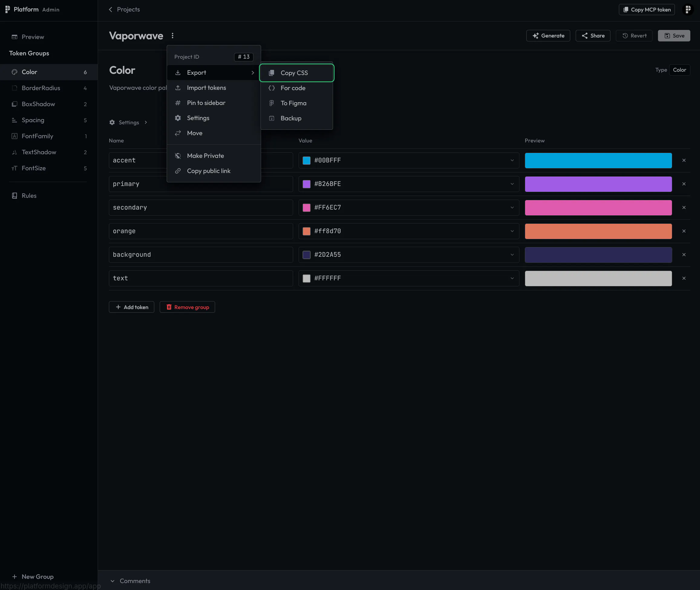The image size is (700, 590).
Task: Click the background name input field
Action: pyautogui.click(x=201, y=255)
